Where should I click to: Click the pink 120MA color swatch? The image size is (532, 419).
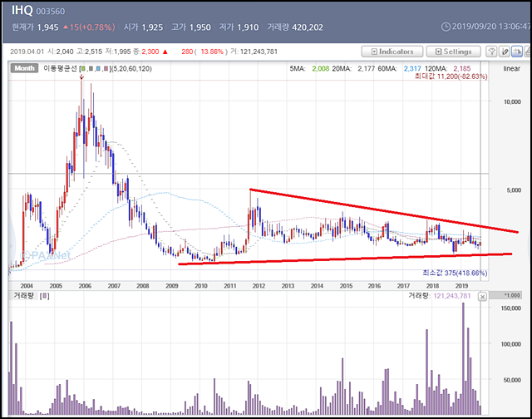pyautogui.click(x=106, y=69)
